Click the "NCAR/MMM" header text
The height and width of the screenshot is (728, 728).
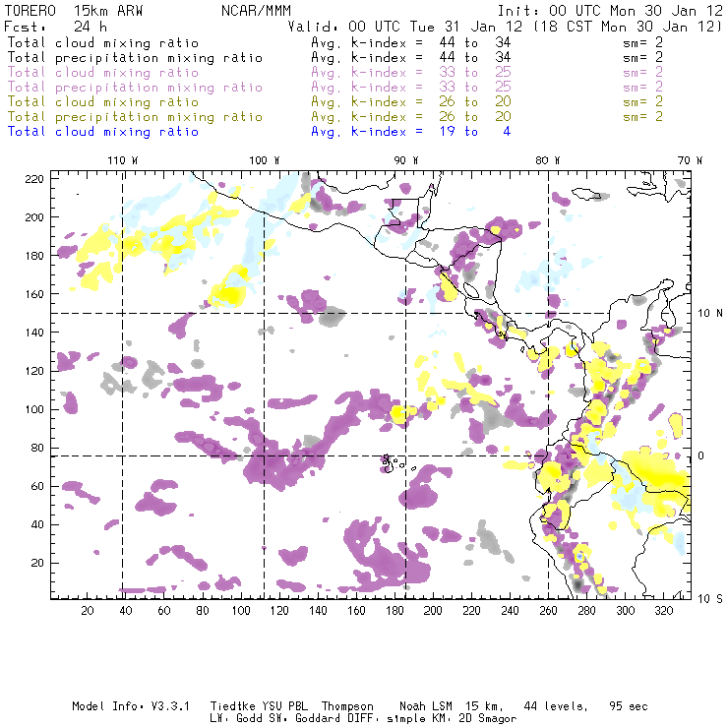tap(256, 11)
